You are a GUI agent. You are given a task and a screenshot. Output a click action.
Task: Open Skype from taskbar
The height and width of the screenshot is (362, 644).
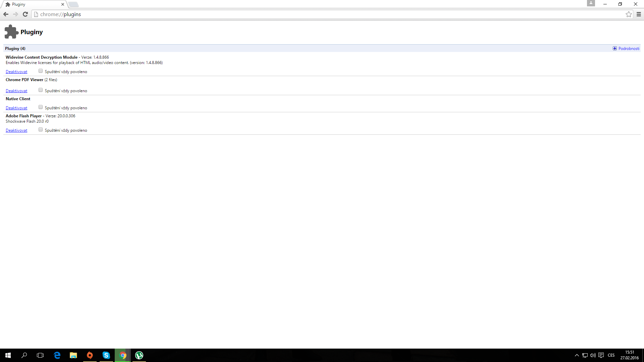coord(106,355)
